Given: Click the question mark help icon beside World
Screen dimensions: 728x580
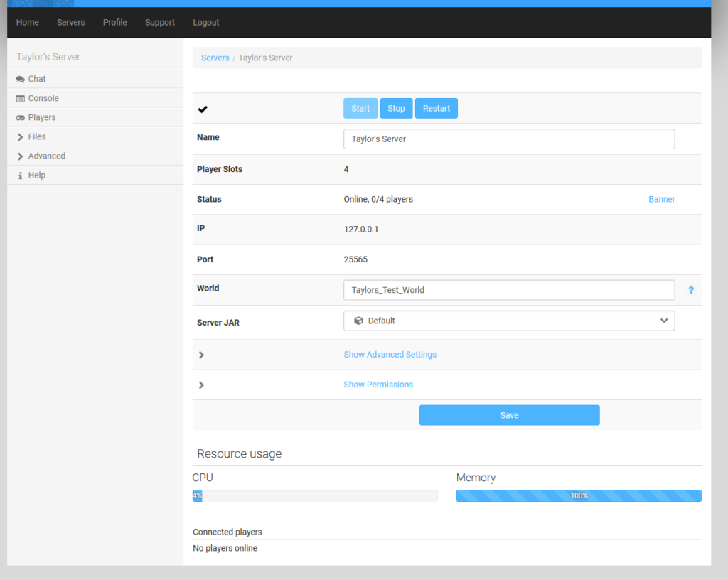Looking at the screenshot, I should pos(691,290).
